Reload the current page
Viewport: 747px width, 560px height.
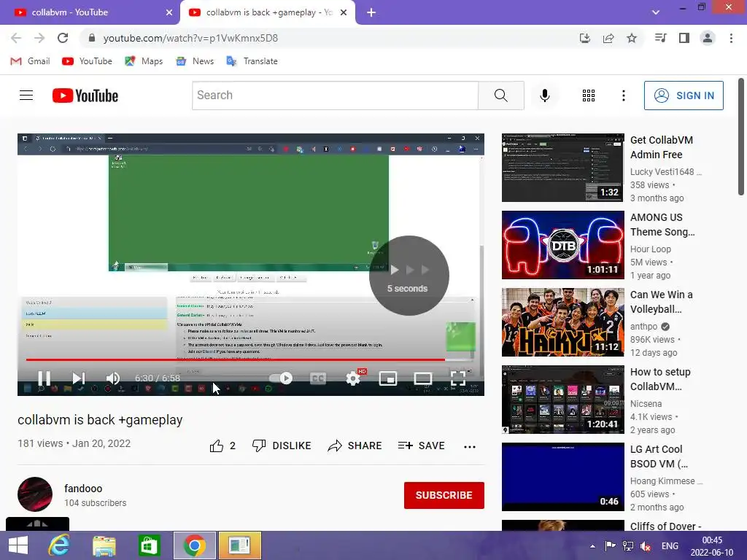coord(63,38)
